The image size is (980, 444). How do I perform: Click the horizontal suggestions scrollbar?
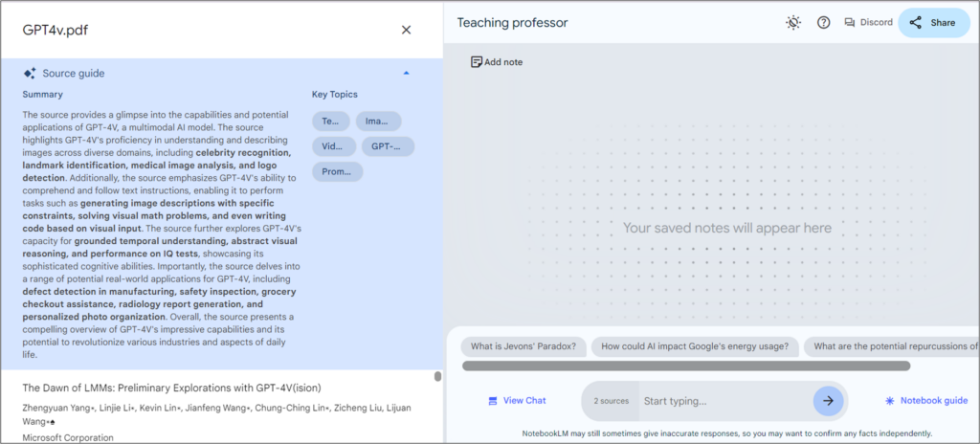point(685,366)
